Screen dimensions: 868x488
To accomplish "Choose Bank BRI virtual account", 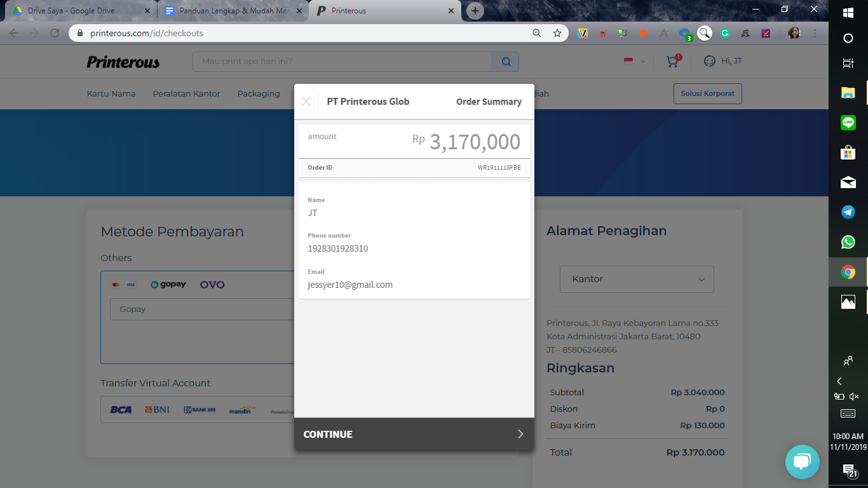I will (x=200, y=410).
